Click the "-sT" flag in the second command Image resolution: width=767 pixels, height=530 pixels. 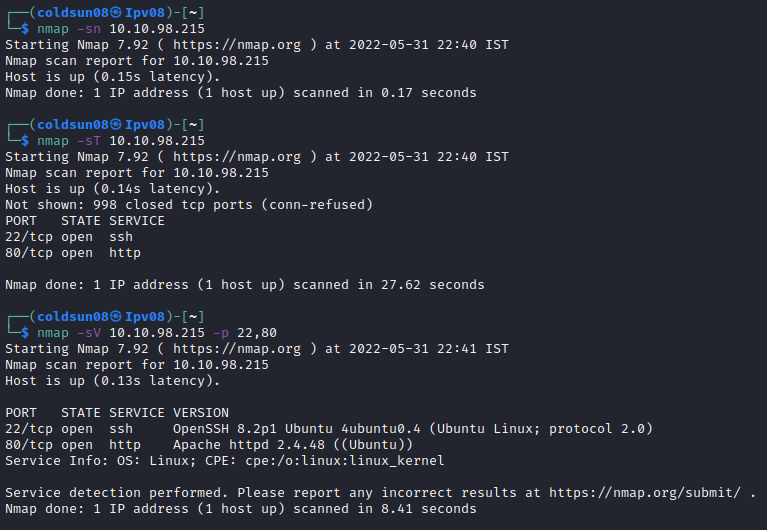click(85, 141)
